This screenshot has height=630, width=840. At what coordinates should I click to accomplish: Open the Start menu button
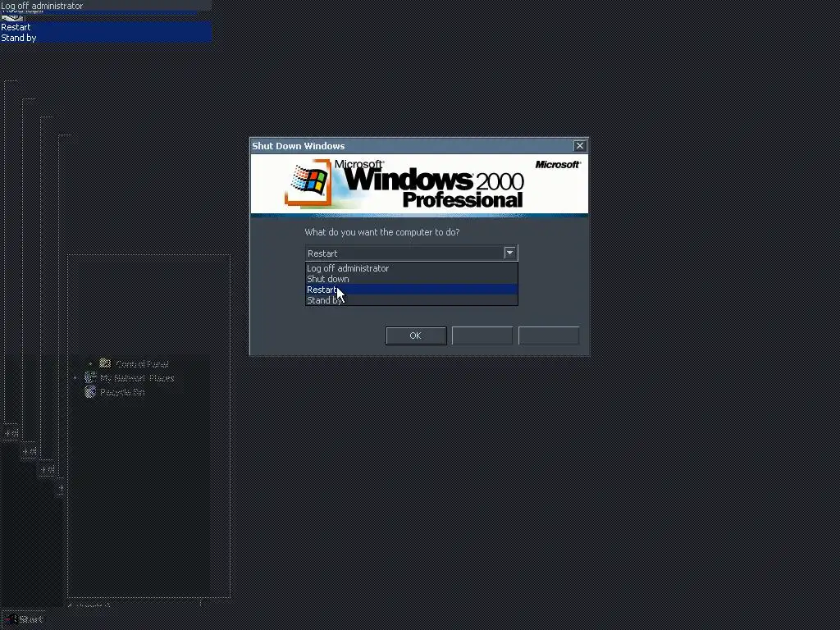24,619
